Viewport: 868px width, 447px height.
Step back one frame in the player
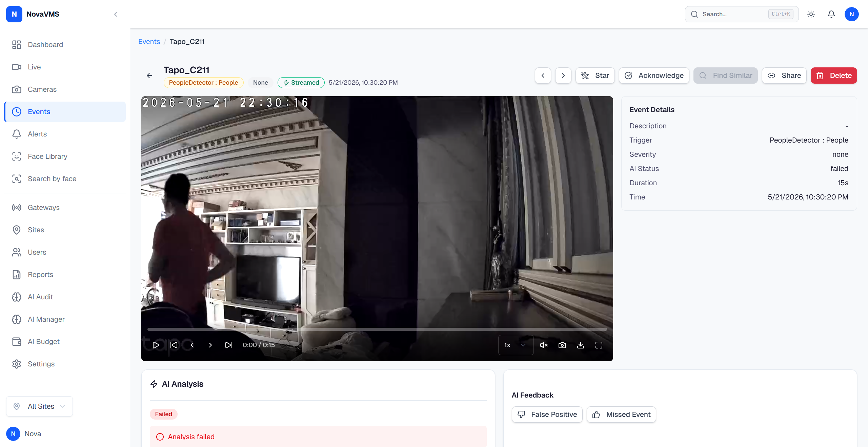192,345
